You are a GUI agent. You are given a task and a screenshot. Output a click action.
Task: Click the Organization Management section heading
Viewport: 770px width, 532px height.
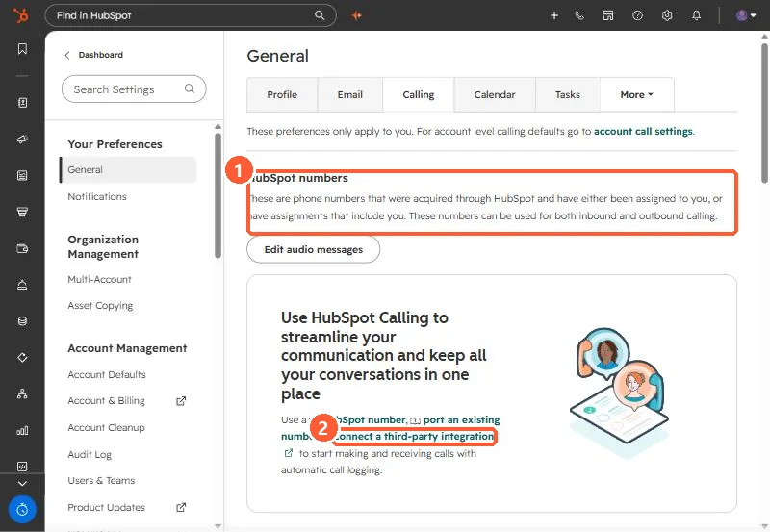pos(103,247)
